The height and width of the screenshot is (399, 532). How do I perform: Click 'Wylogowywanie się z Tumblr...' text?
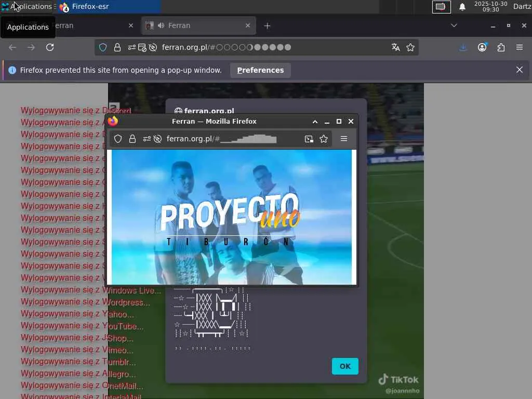point(78,362)
